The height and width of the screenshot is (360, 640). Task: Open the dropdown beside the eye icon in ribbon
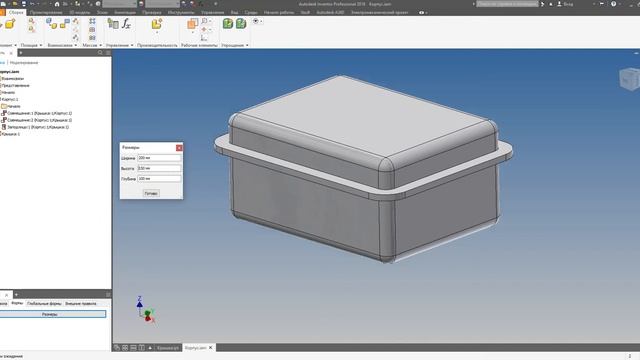click(x=261, y=21)
